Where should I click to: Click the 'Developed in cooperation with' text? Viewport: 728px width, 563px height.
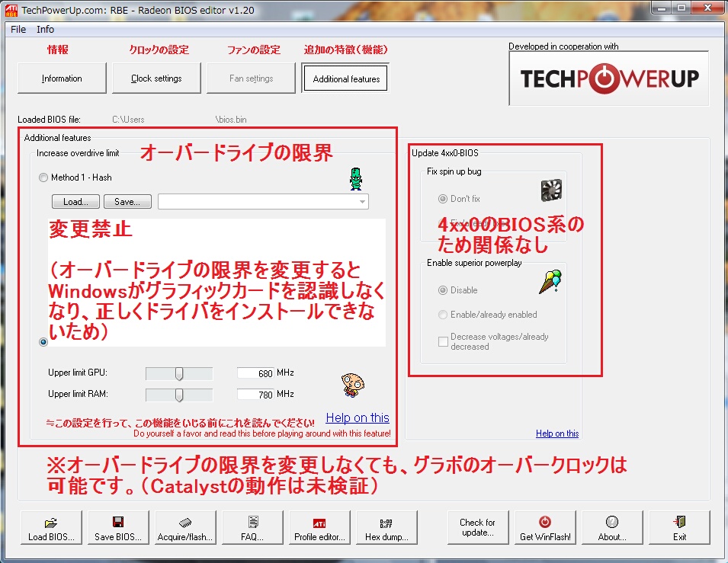click(x=563, y=46)
